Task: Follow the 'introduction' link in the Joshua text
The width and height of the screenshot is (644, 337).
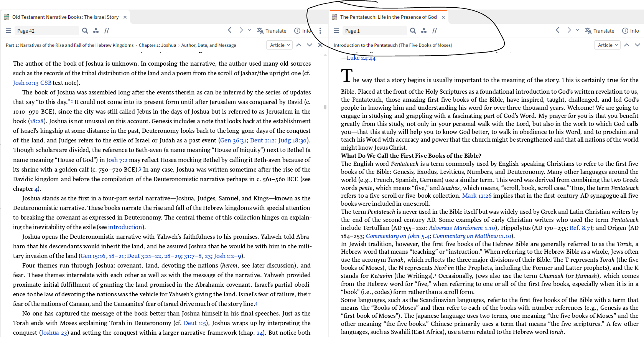Action: (x=125, y=227)
